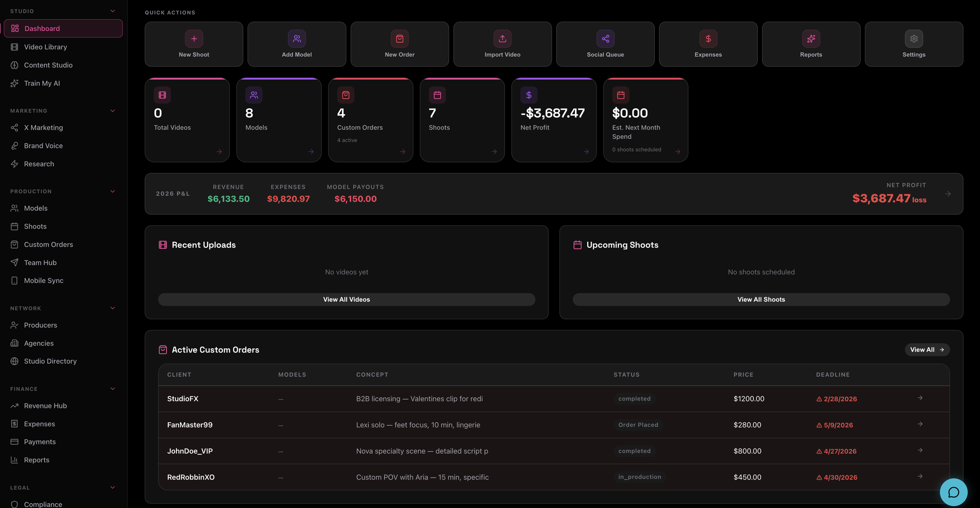Click the 2026 P&L arrow icon
Image resolution: width=980 pixels, height=508 pixels.
[948, 194]
